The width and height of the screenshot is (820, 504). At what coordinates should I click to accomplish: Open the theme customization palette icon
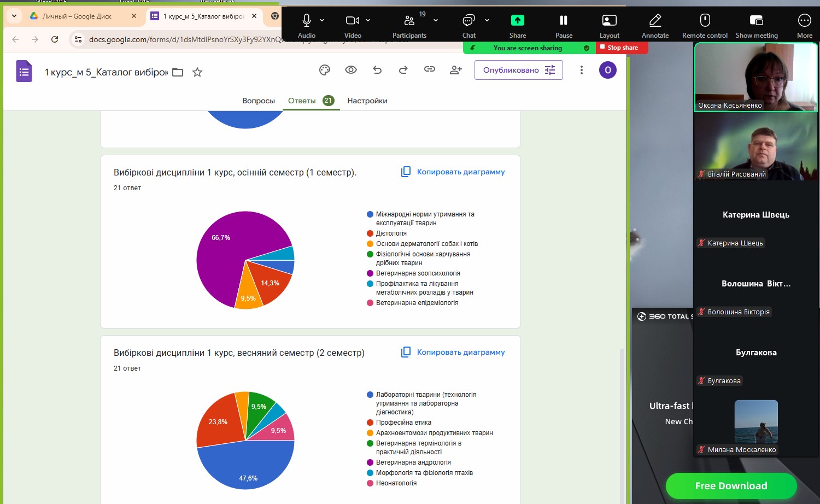(x=325, y=70)
